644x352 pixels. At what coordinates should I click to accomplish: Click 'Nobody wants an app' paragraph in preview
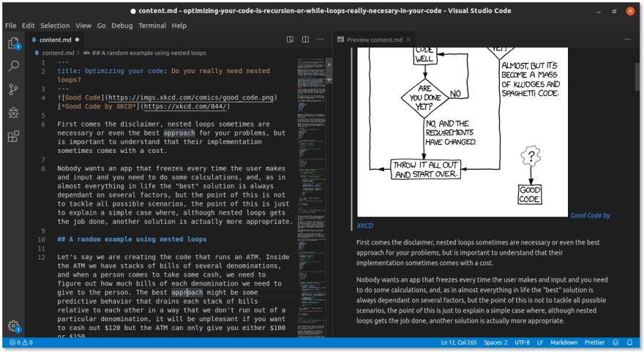pos(482,300)
